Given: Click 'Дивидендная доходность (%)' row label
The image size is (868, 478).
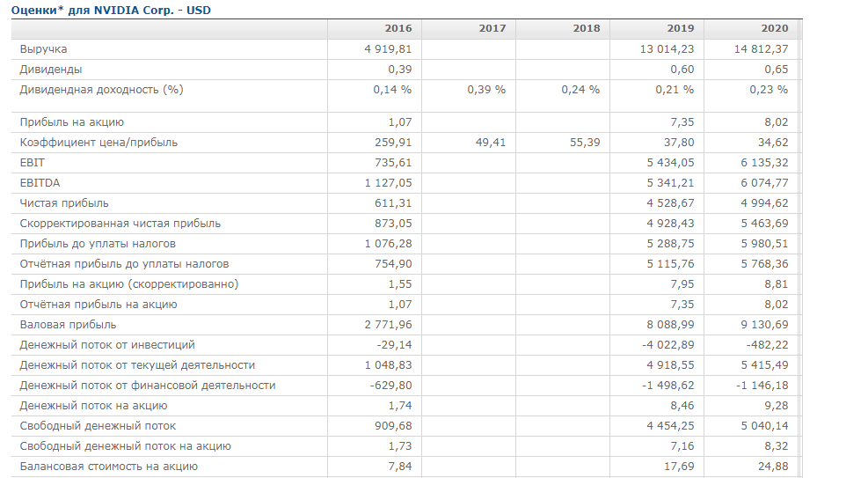Looking at the screenshot, I should 101,89.
